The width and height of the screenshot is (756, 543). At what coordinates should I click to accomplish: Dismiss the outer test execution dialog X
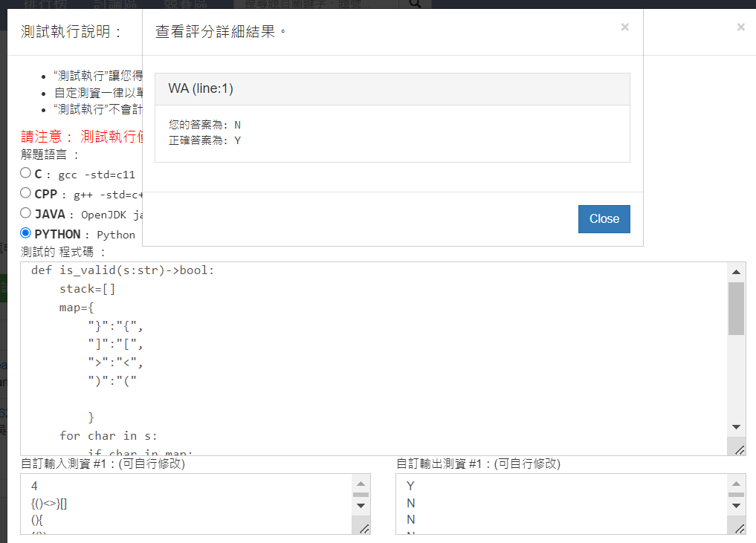pyautogui.click(x=740, y=27)
